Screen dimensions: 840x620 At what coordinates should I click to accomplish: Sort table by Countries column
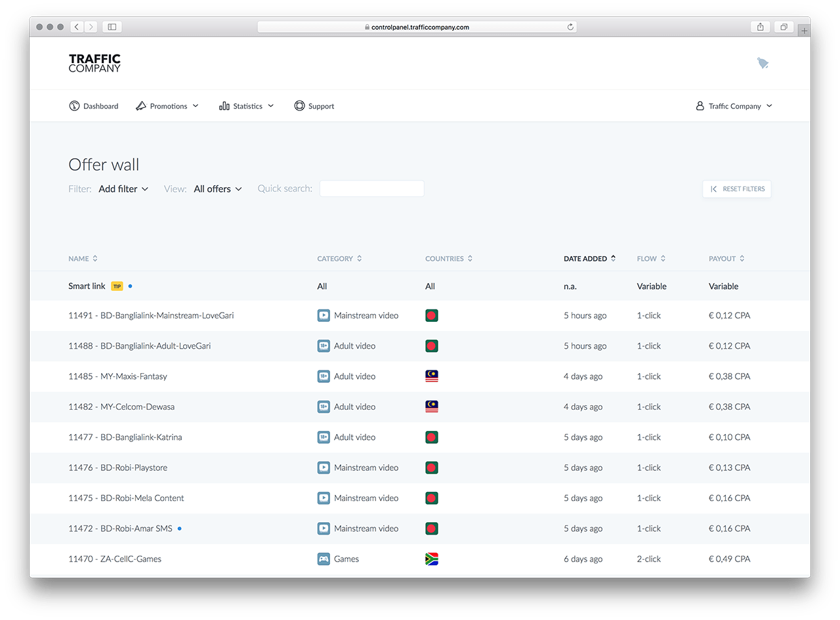click(x=449, y=259)
